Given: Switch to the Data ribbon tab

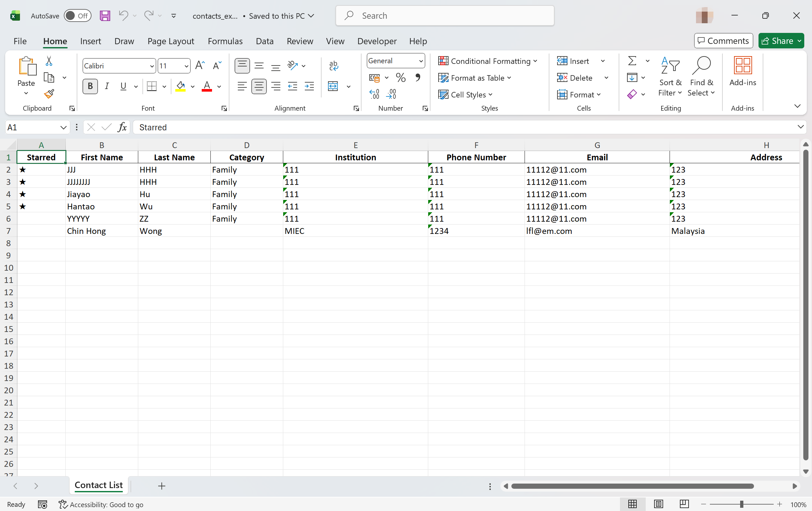Looking at the screenshot, I should click(x=264, y=41).
